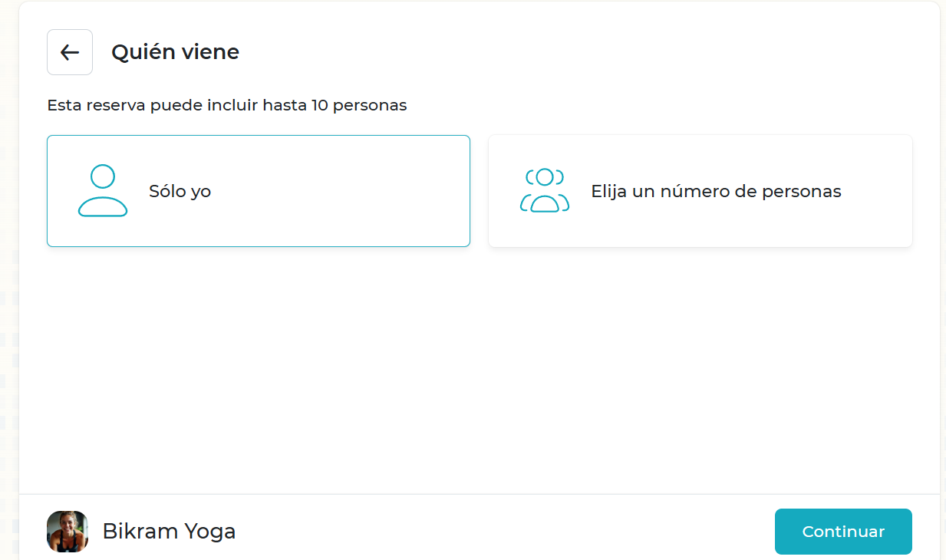Select the "Sólo yo" option card
This screenshot has width=946, height=560.
point(258,191)
